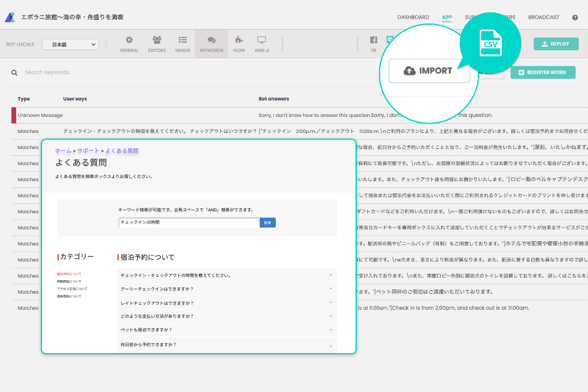Open the Broadcast nav item

543,17
